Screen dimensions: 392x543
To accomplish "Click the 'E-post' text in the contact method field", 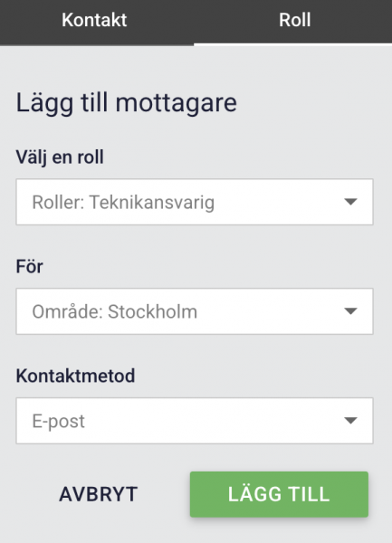I will (59, 422).
